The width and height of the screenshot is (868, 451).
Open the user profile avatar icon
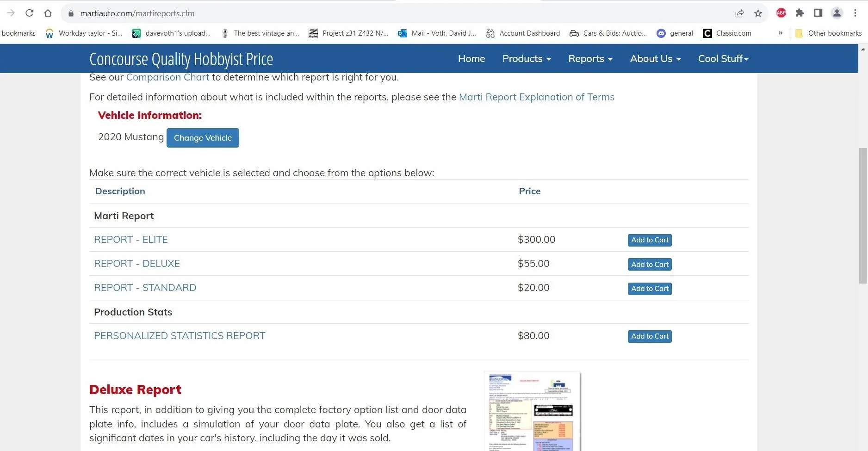837,13
